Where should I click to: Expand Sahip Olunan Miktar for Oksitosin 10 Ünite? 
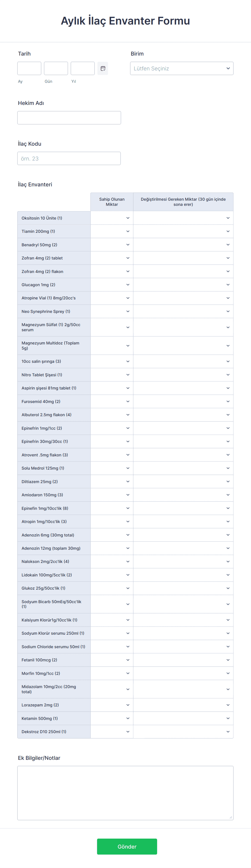(112, 218)
